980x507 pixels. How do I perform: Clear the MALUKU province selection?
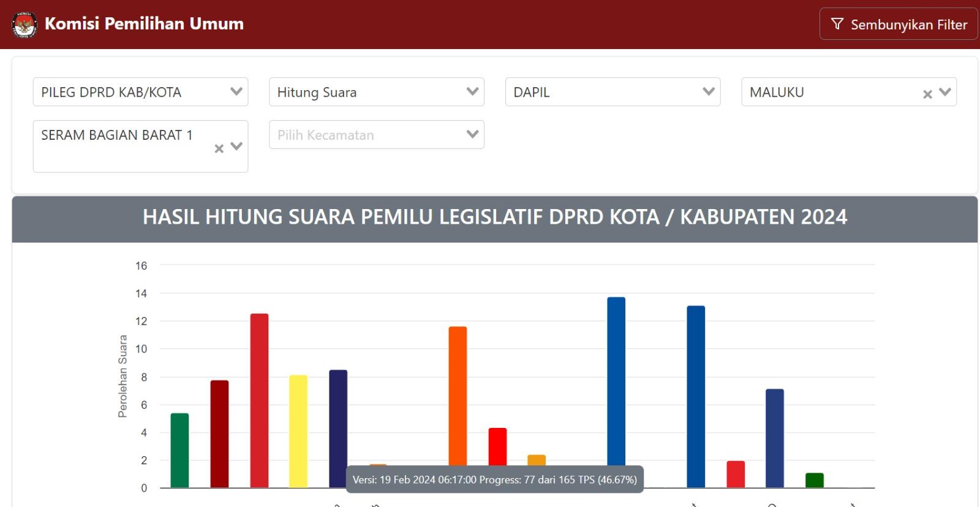[927, 94]
